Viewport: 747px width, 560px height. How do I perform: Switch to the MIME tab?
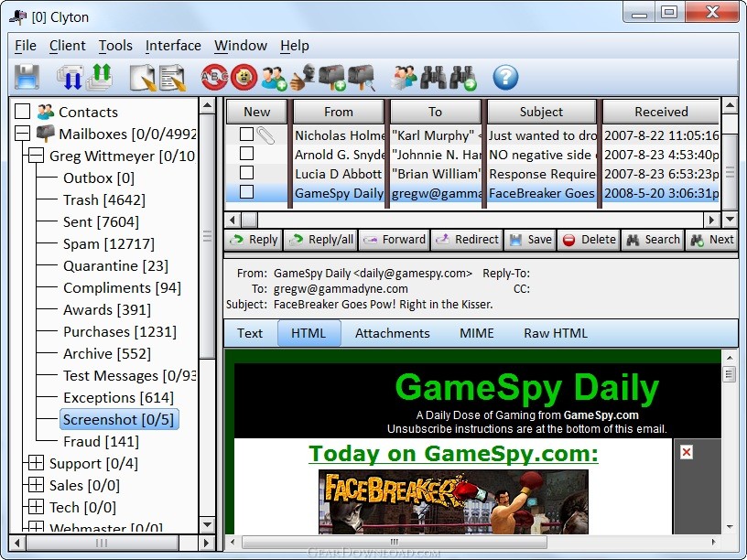476,333
